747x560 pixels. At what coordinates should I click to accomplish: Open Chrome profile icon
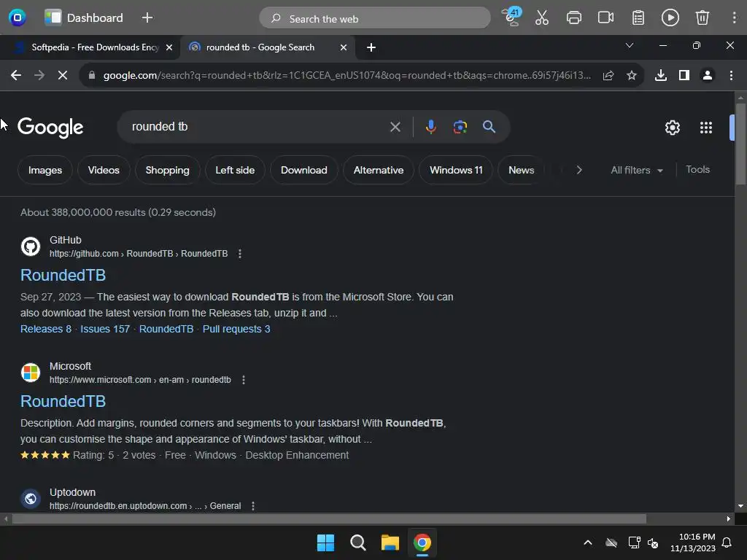[x=708, y=75]
